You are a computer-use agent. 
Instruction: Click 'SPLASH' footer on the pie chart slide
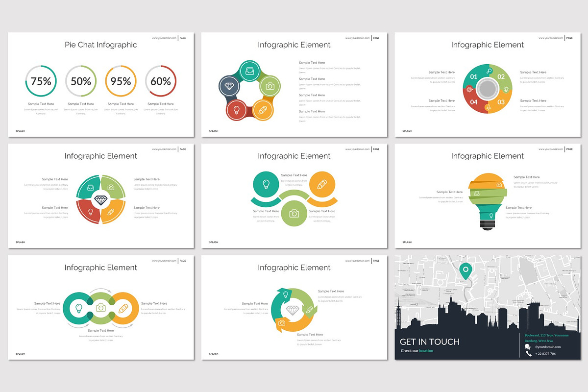[20, 131]
